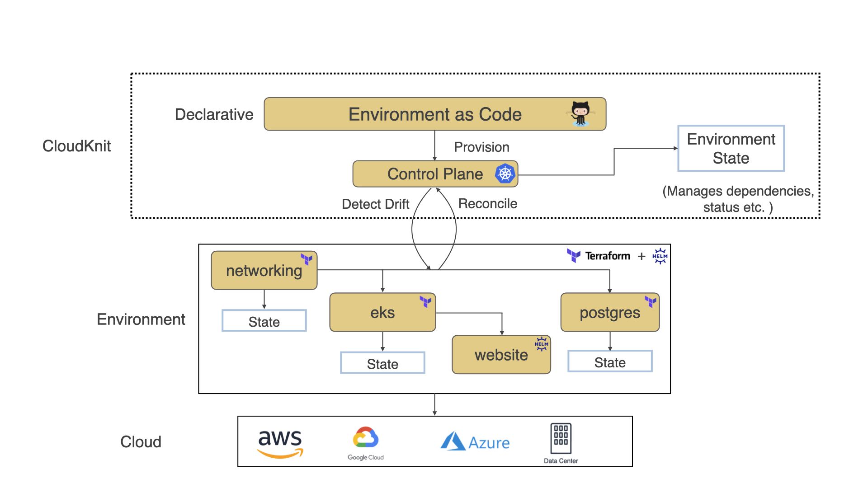Screen dimensions: 868x488
Task: Click the 'Detect Drift' label
Action: 375,204
